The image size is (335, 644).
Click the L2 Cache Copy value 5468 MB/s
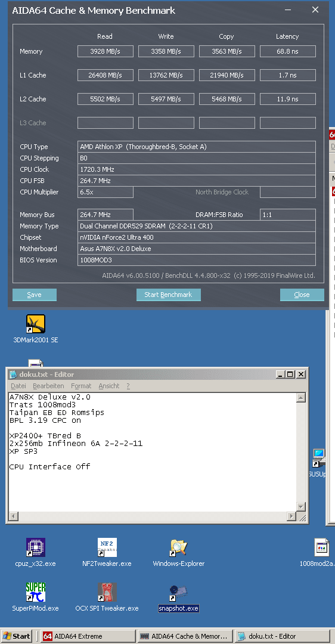tap(227, 99)
